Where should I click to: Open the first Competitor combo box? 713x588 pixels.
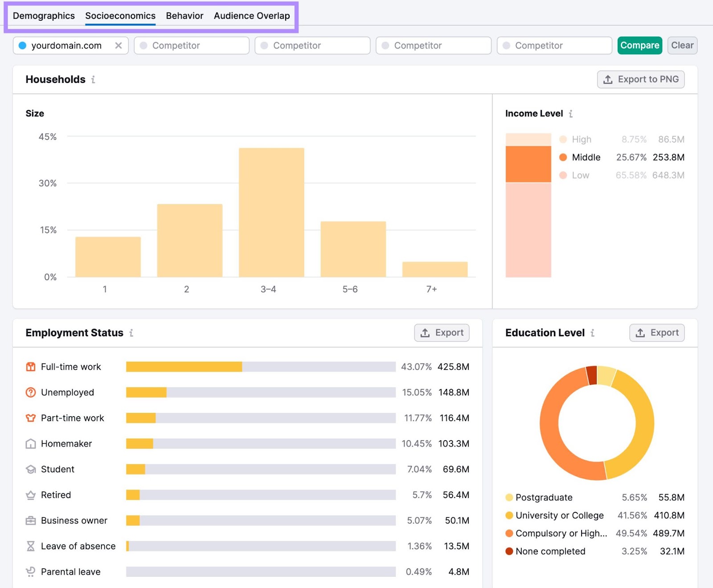click(x=192, y=45)
